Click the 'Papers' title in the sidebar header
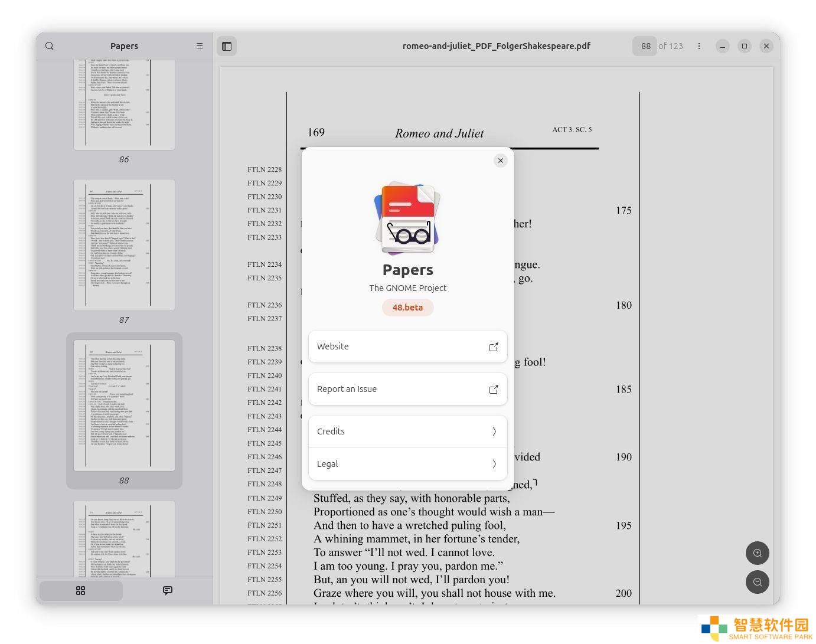The image size is (816, 644). (124, 46)
